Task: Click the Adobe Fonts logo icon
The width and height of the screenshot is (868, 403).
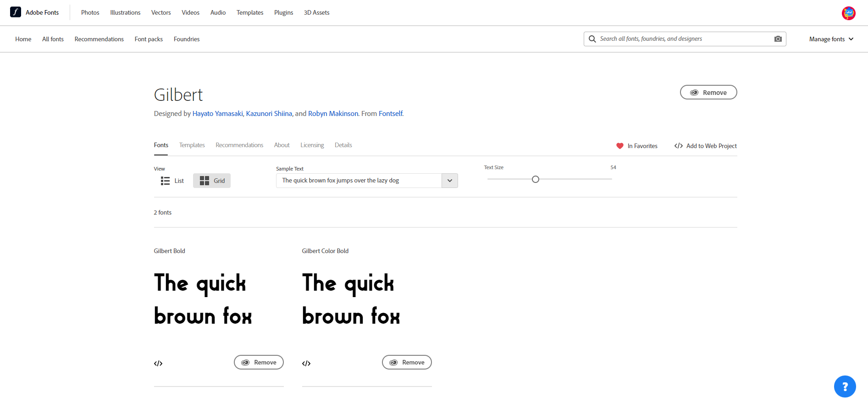Action: click(x=16, y=12)
